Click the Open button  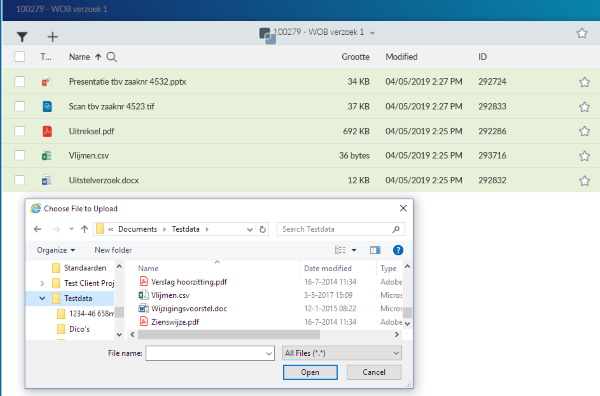(310, 372)
